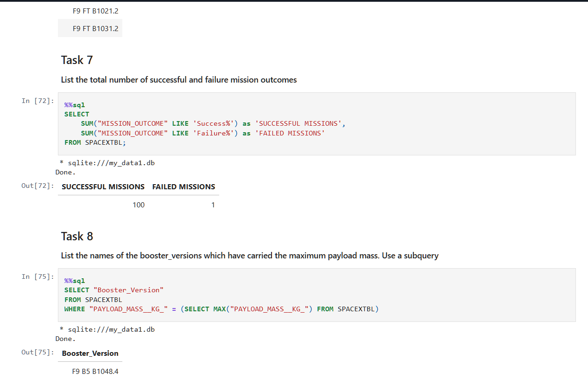Click 'Done.' output below cell 75

click(65, 339)
